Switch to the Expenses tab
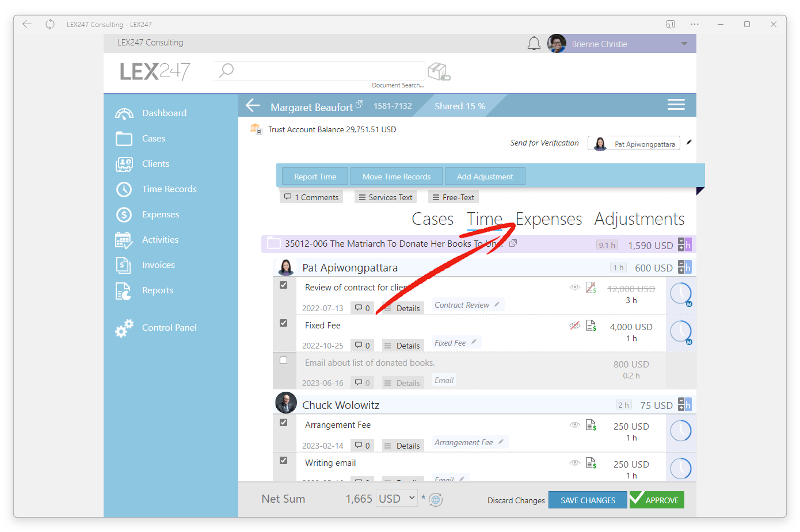Image resolution: width=800 pixels, height=532 pixels. click(x=548, y=219)
